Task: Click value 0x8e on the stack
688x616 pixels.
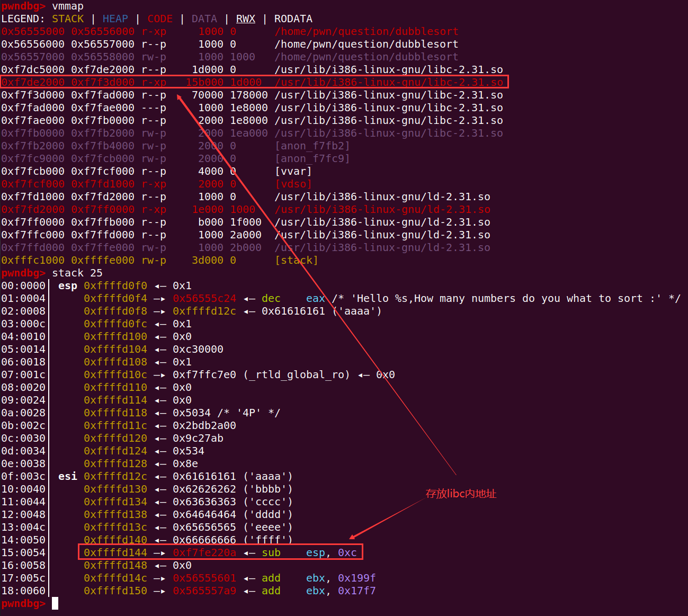Action: click(185, 464)
